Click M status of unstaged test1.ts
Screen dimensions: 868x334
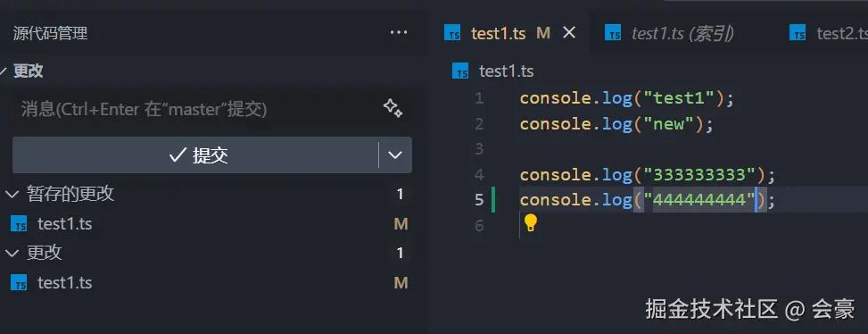pos(401,283)
